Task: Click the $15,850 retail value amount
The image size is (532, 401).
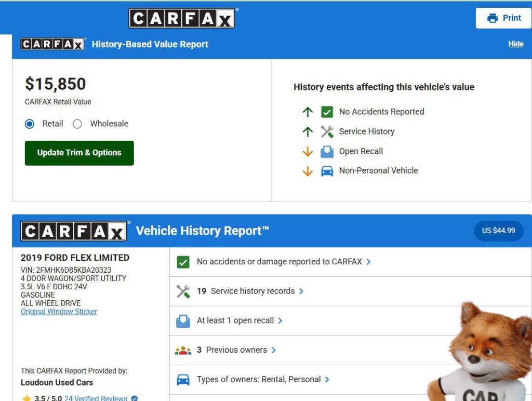Action: coord(55,84)
